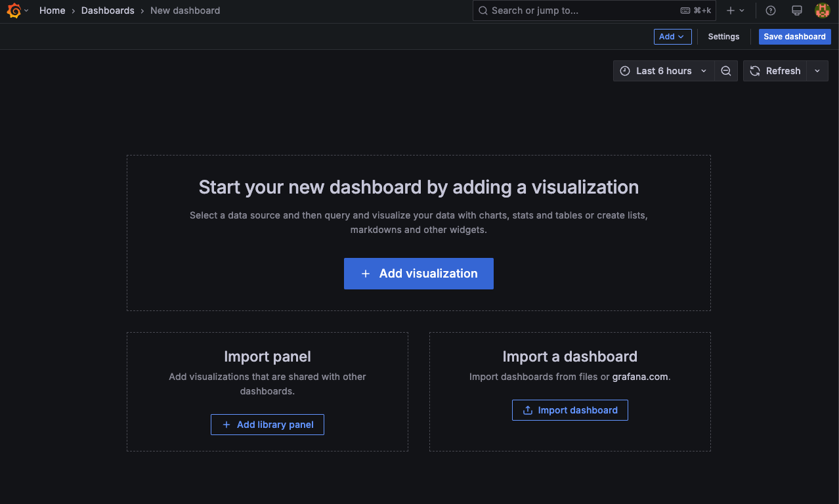The width and height of the screenshot is (839, 504).
Task: Focus the Search or jump to field
Action: [594, 10]
